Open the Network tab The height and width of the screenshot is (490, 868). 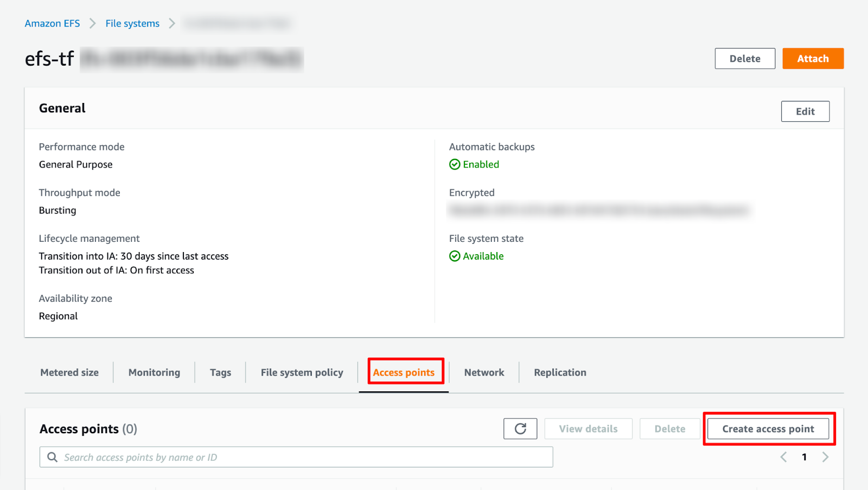[483, 372]
